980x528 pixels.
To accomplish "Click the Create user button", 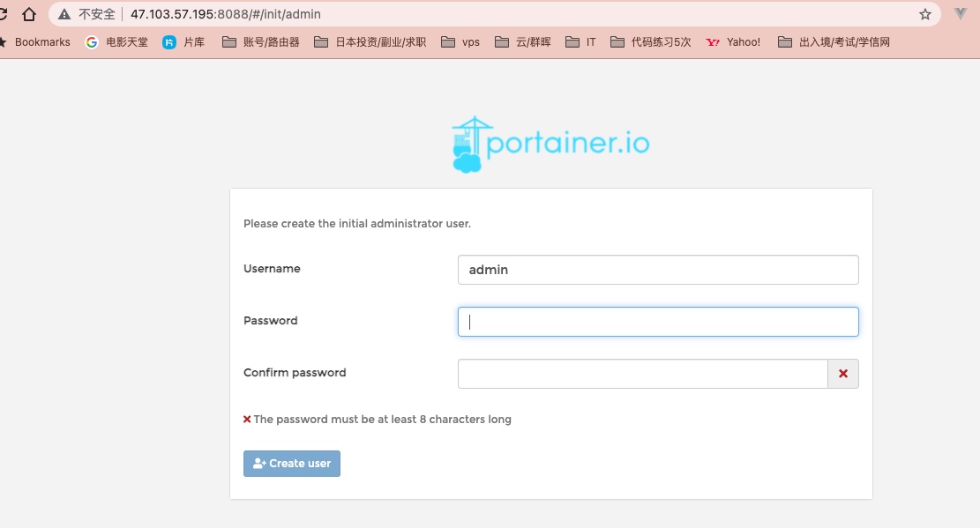I will tap(292, 464).
